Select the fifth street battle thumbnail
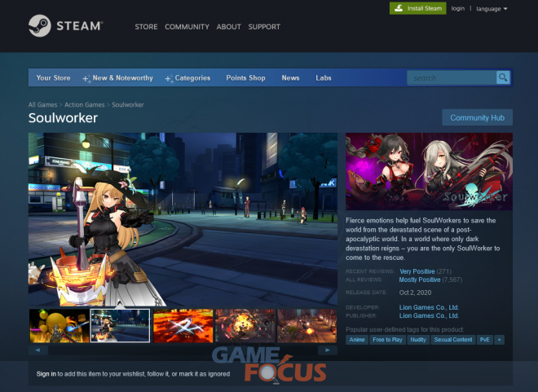Image resolution: width=538 pixels, height=392 pixels. tap(307, 326)
